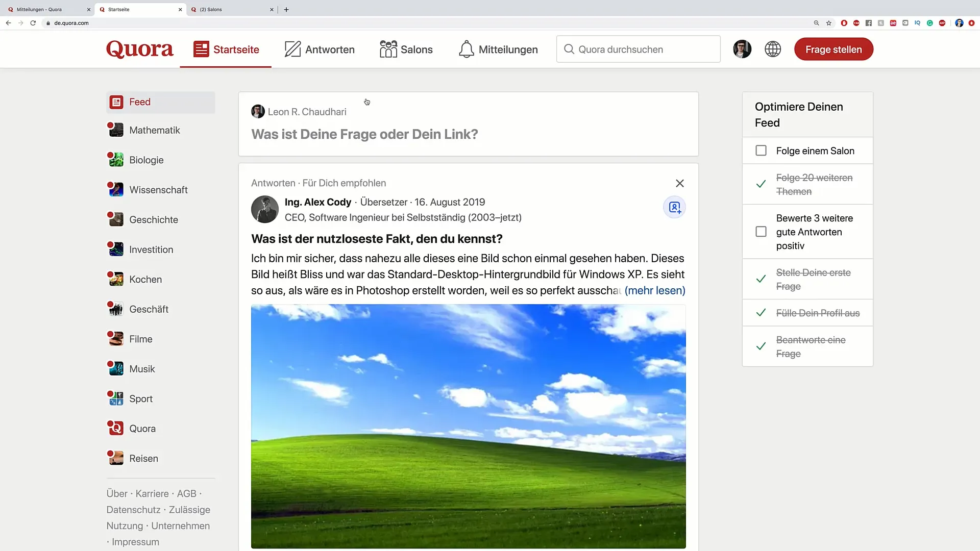Open the Reisen topic icon
The width and height of the screenshot is (980, 551).
click(116, 458)
